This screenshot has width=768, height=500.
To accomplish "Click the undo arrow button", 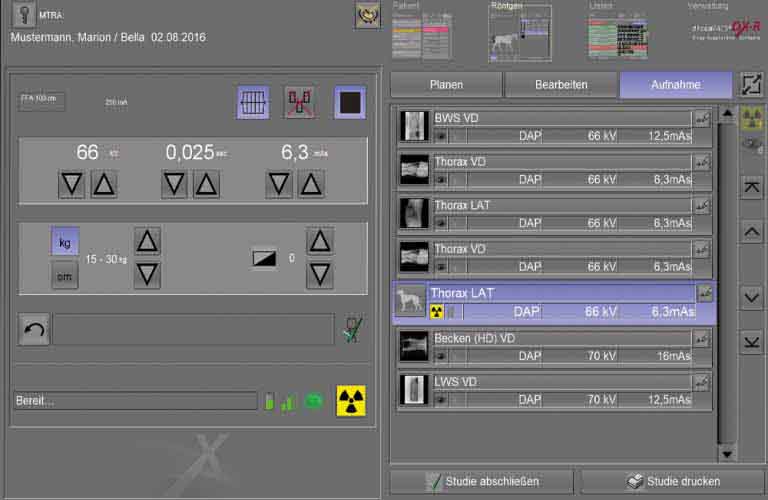I will (34, 329).
